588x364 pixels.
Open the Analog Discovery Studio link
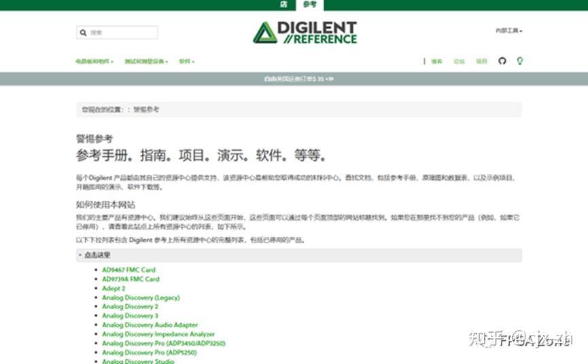pos(138,361)
